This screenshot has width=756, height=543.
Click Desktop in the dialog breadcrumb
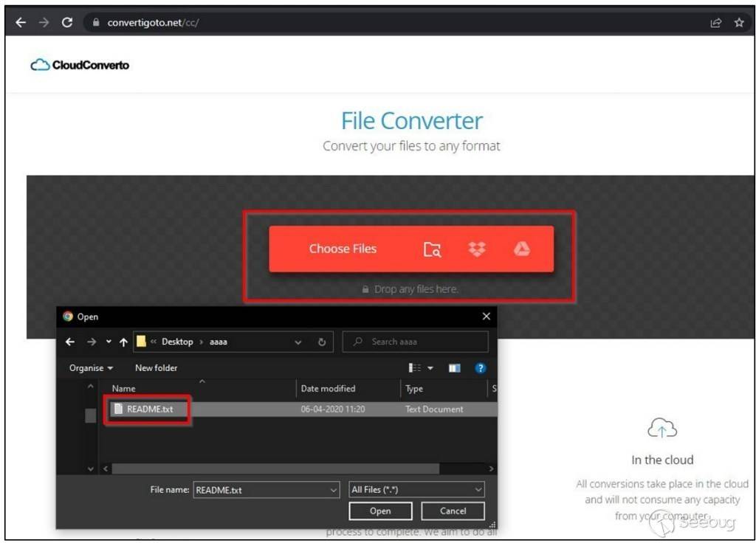[x=177, y=342]
